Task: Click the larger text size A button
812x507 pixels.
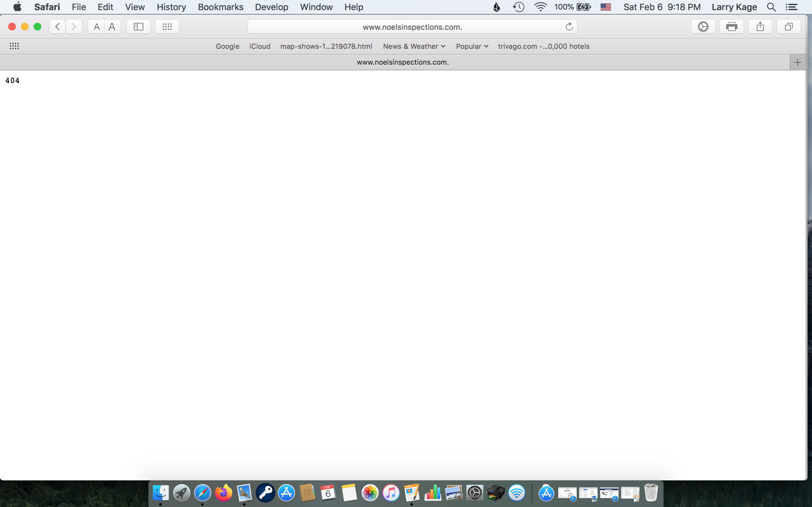Action: pos(112,27)
